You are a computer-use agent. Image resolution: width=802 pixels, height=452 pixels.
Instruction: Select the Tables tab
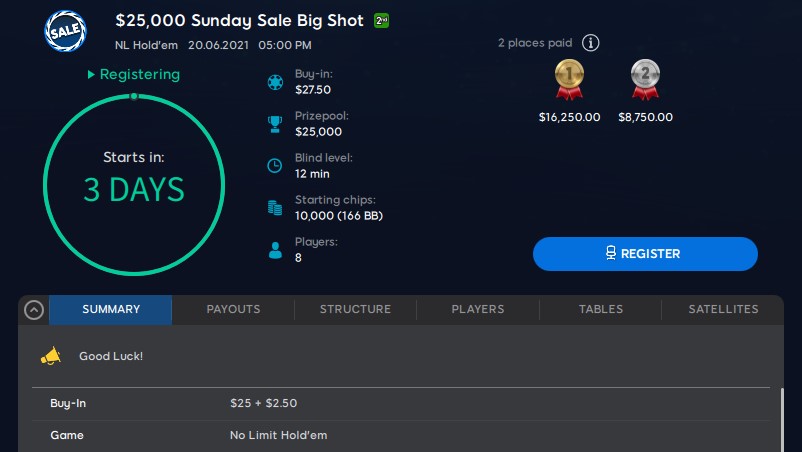[601, 310]
